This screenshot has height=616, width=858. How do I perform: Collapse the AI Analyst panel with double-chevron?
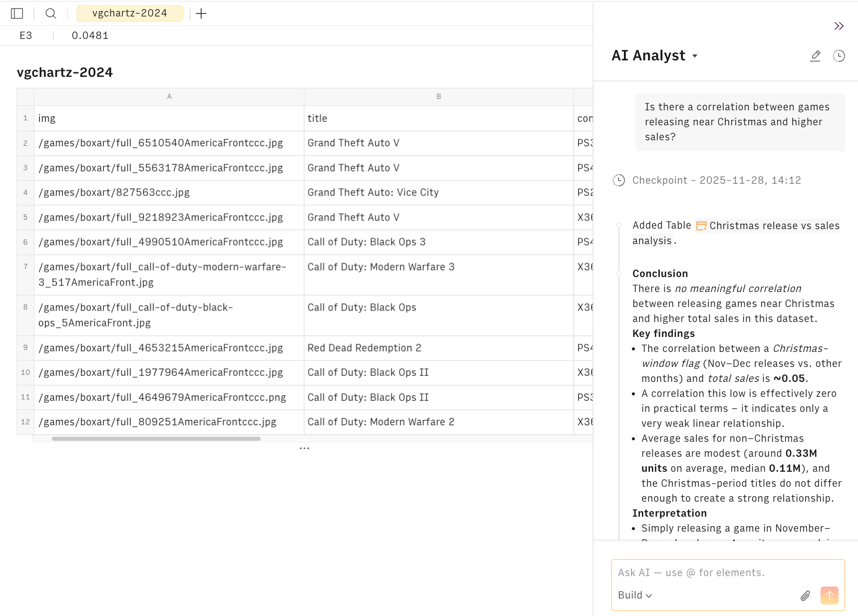click(839, 26)
